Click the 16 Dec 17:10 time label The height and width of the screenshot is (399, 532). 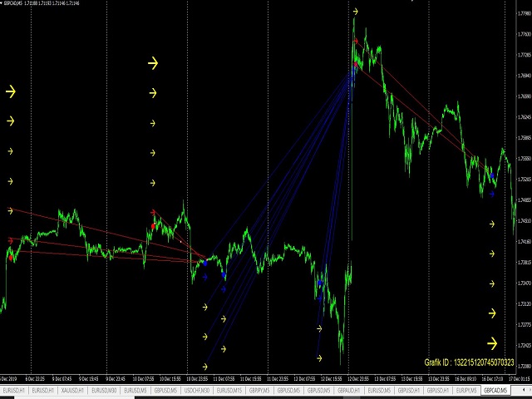pyautogui.click(x=492, y=379)
